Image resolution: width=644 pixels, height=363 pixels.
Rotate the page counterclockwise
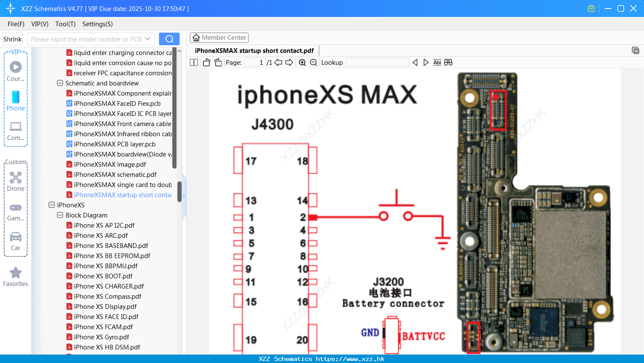click(206, 62)
